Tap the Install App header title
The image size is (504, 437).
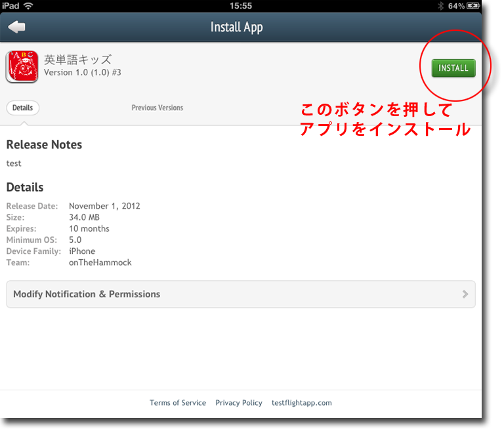pyautogui.click(x=236, y=27)
